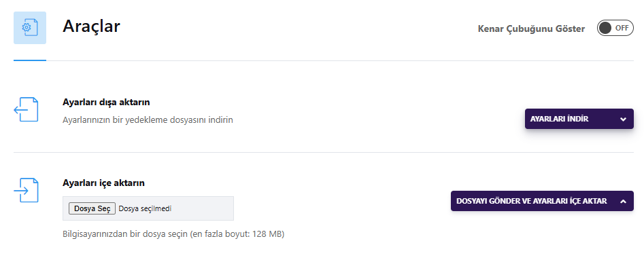Click the Araçlar gear icon
The image size is (644, 279).
coord(30,28)
